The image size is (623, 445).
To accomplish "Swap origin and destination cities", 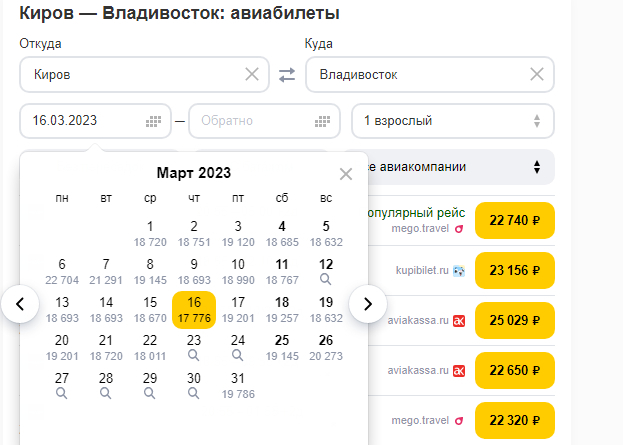I will pyautogui.click(x=287, y=75).
